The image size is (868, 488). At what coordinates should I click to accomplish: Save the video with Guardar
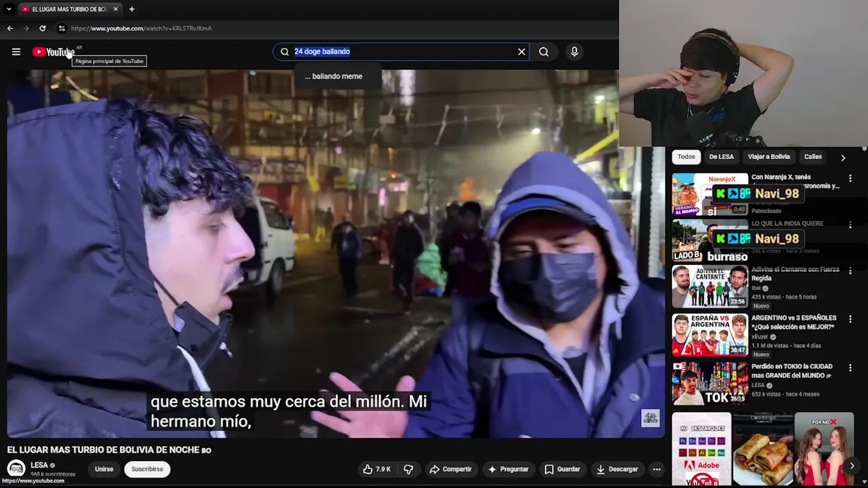pyautogui.click(x=562, y=469)
